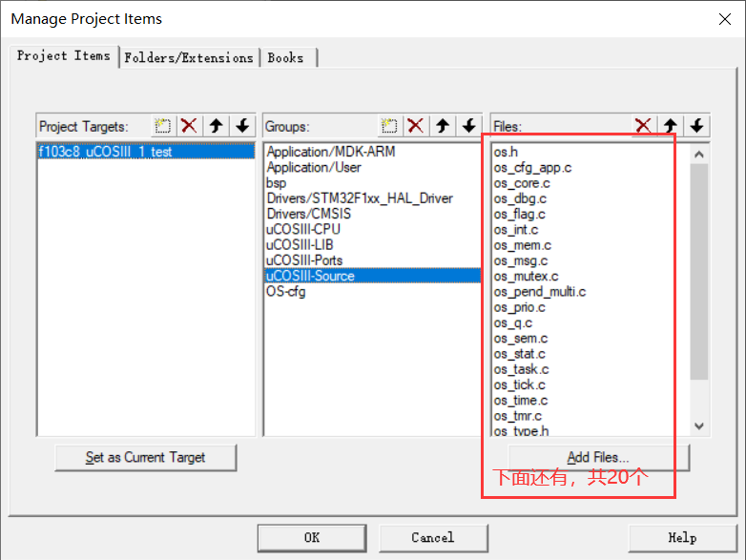This screenshot has height=560, width=746.
Task: Close the Manage Project Items dialog
Action: (725, 19)
